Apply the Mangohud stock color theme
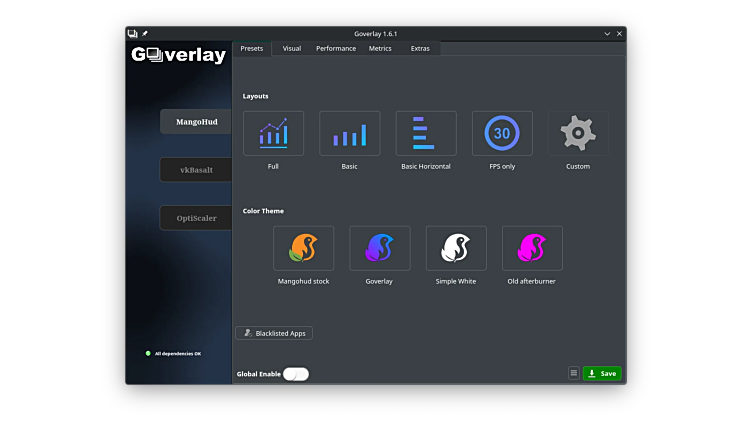The height and width of the screenshot is (423, 752). 303,248
